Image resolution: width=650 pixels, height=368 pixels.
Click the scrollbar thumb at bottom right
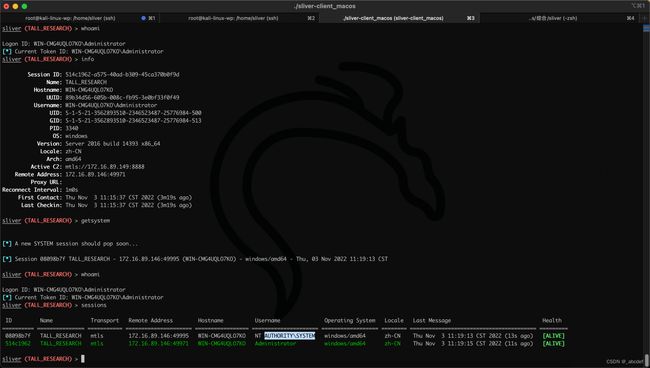coord(647,359)
